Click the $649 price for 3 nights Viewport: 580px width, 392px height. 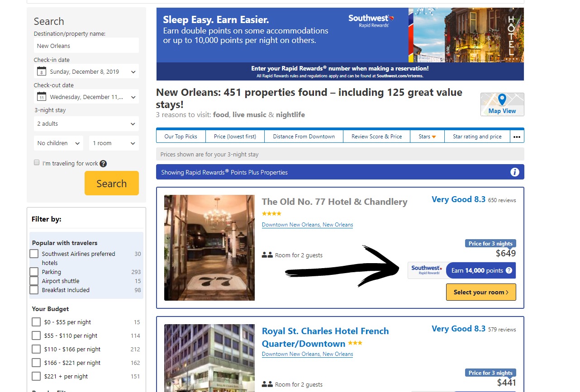pyautogui.click(x=506, y=253)
